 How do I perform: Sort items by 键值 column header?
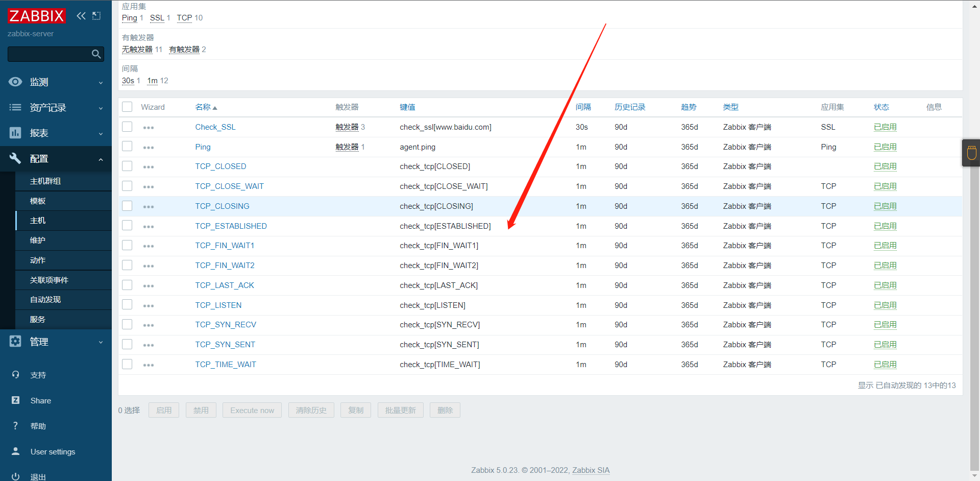pos(407,107)
